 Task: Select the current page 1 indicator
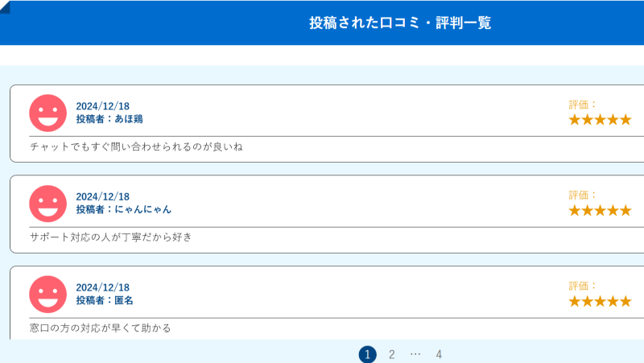coord(368,354)
